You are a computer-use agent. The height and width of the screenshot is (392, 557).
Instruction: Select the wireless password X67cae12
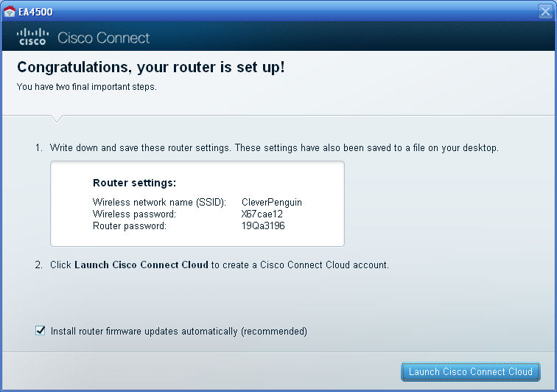262,214
